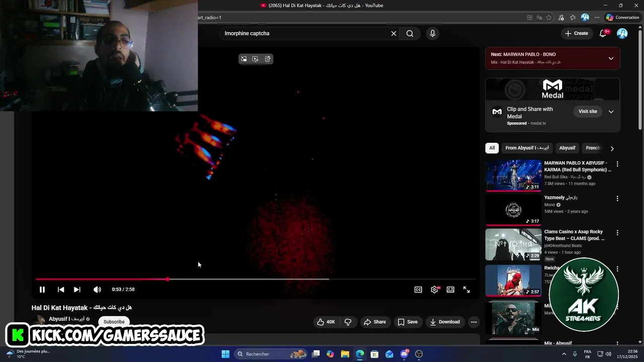Click the Red Bull Sika channel name
This screenshot has height=362, width=644.
(x=565, y=177)
